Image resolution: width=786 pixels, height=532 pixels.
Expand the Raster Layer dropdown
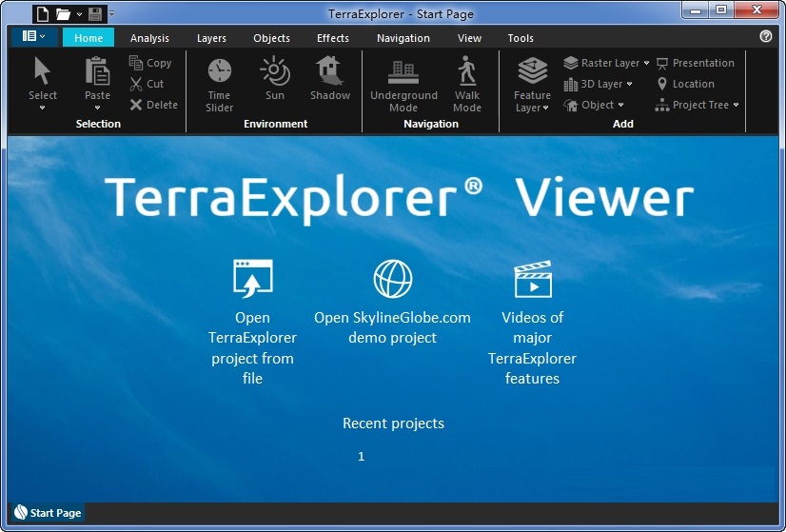click(x=646, y=63)
